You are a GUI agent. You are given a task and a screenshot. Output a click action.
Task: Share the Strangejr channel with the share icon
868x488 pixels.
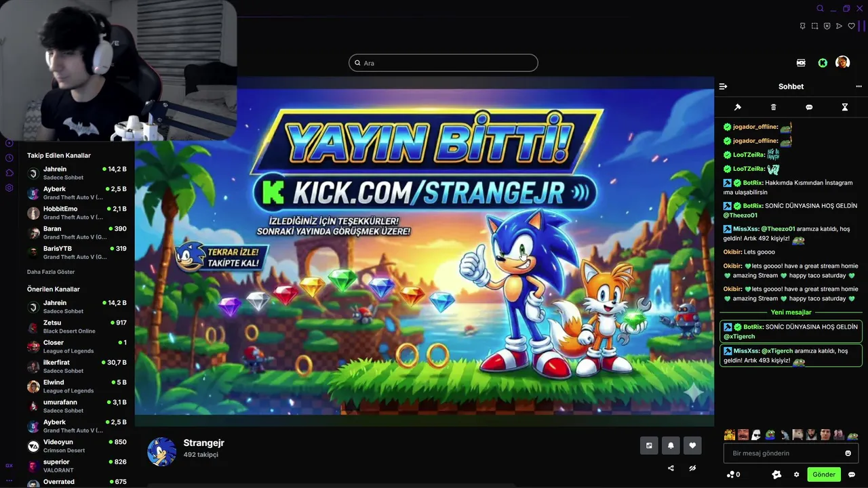pos(671,468)
